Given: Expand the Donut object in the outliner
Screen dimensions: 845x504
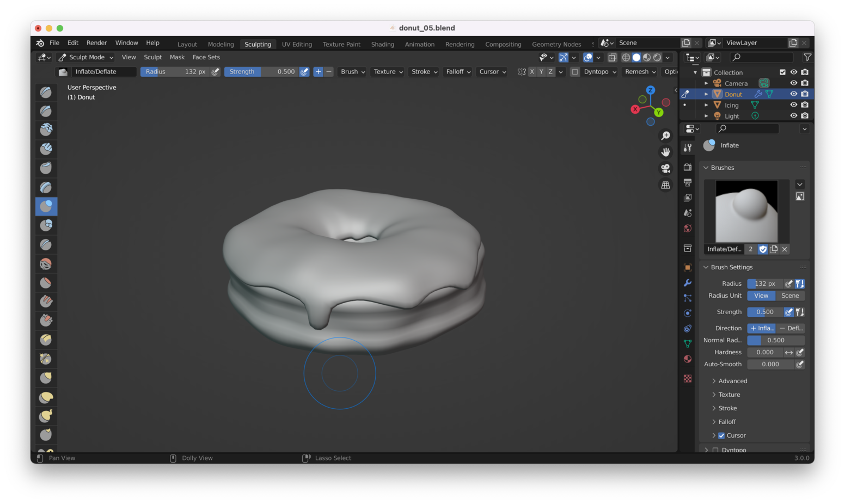Looking at the screenshot, I should pos(706,94).
